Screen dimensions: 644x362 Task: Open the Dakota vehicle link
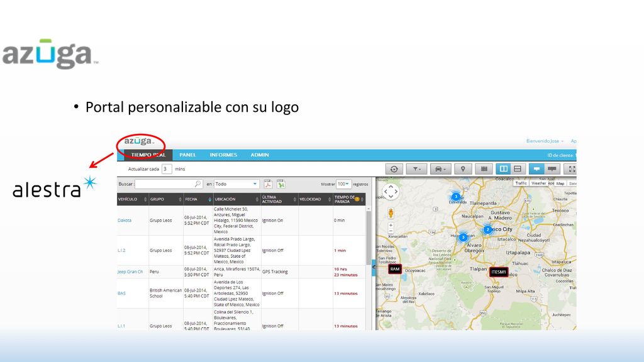125,221
